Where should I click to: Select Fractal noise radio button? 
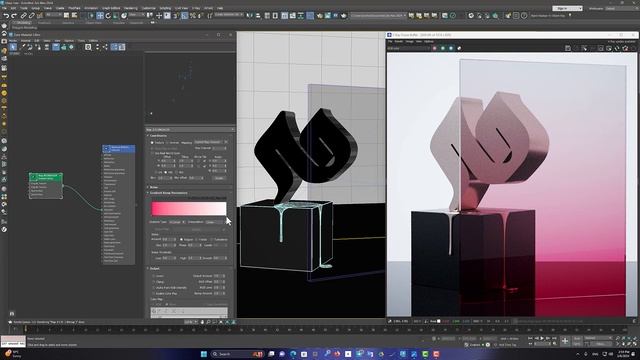[x=196, y=240]
